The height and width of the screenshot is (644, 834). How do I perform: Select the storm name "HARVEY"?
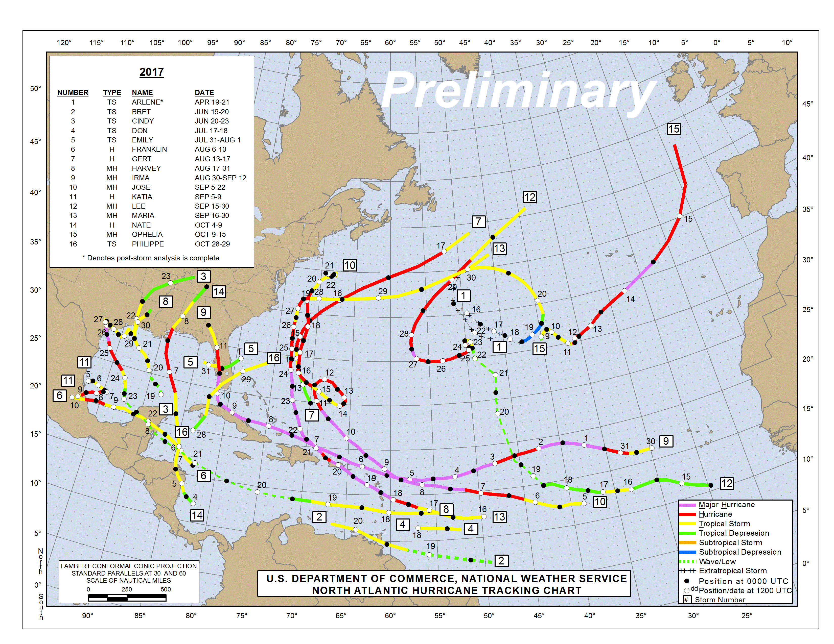(x=146, y=168)
